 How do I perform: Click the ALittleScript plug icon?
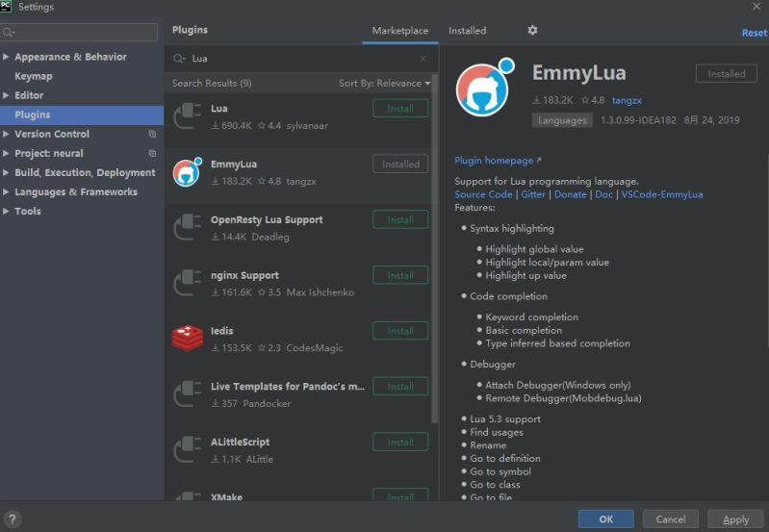tap(188, 449)
